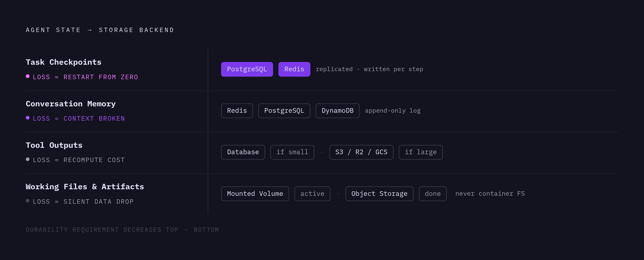
Task: Click 'LOSS = RECOMPUTE COST' label
Action: pos(79,160)
